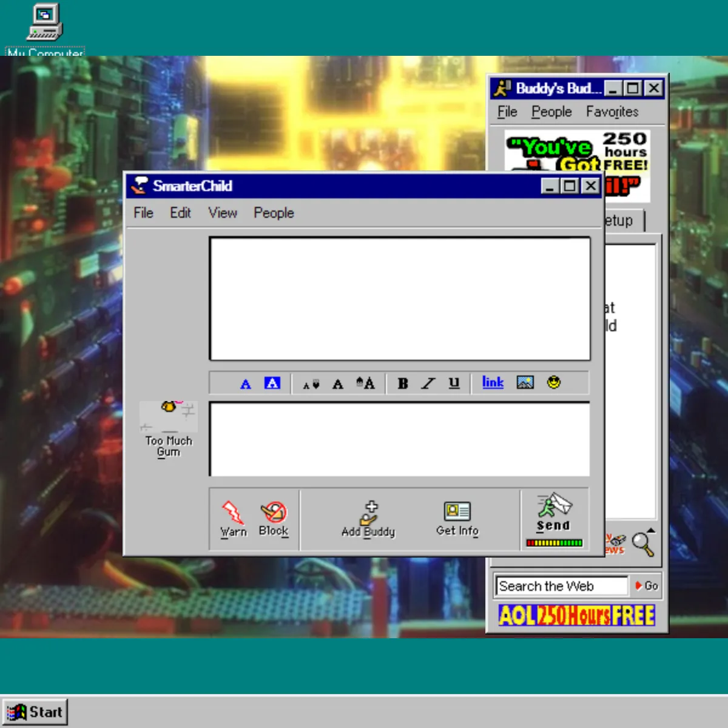Screen dimensions: 728x728
Task: Toggle italic formatting
Action: (428, 383)
